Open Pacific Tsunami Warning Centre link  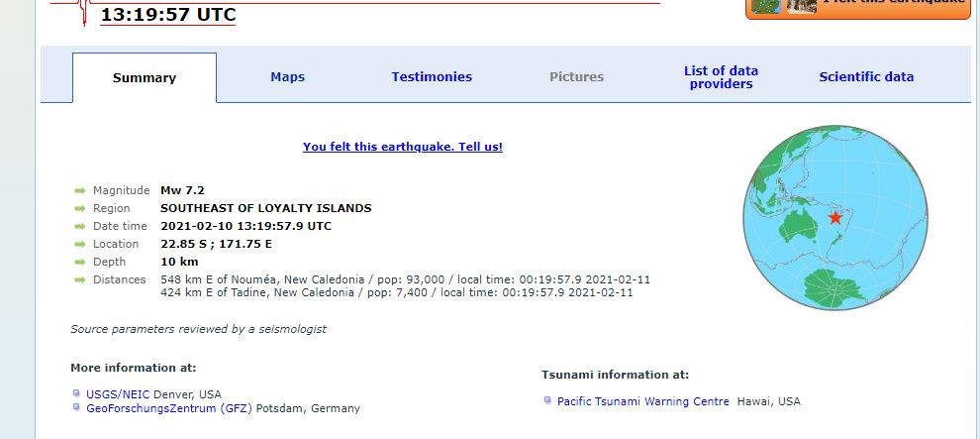642,401
